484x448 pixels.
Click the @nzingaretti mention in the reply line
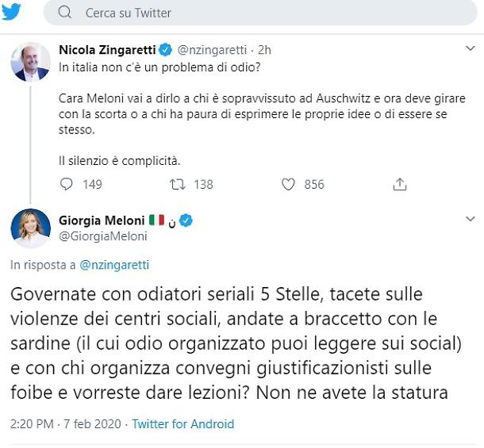114,265
